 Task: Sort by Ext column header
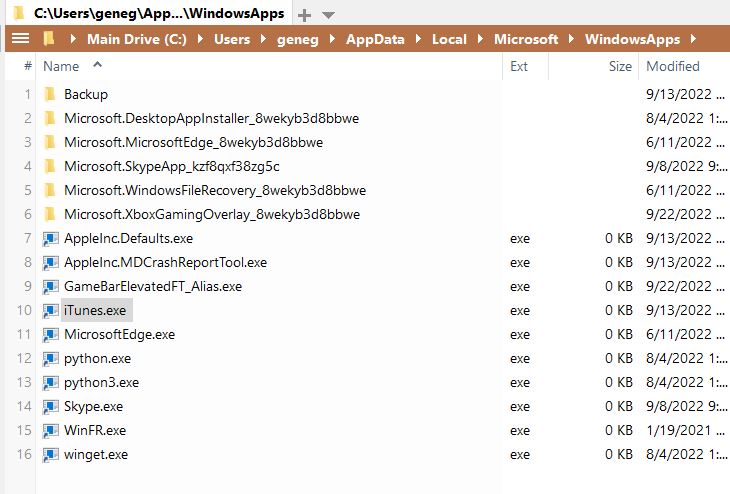click(519, 66)
